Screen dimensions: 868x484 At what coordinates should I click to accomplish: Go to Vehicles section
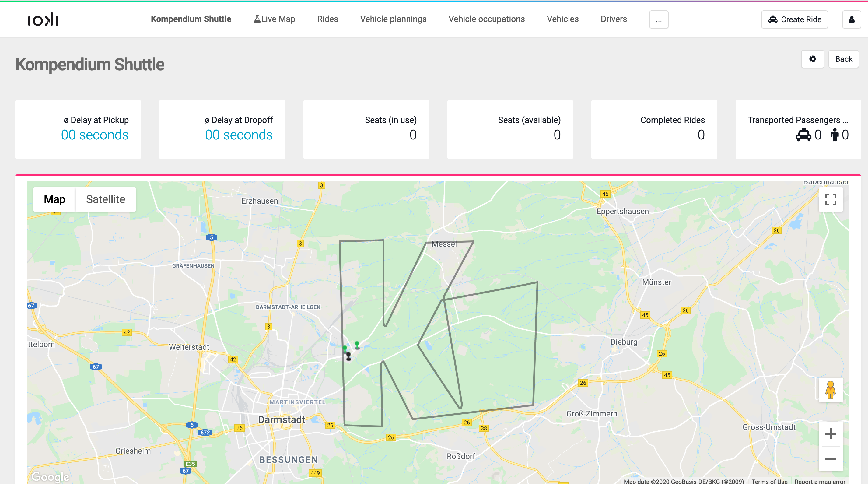point(562,19)
